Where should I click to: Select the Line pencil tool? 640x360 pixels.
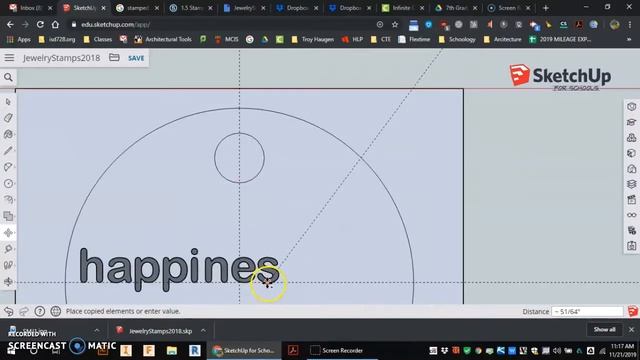[8, 151]
